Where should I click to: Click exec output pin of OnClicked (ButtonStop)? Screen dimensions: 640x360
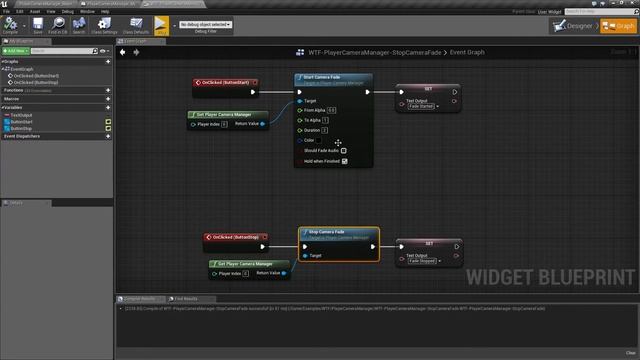point(262,247)
